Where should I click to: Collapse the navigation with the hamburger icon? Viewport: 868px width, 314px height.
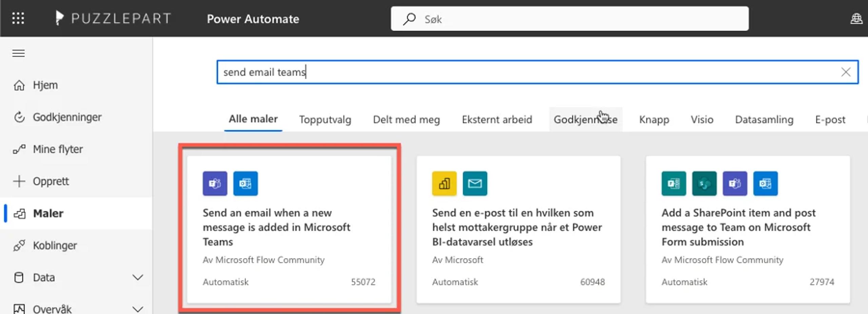point(18,53)
